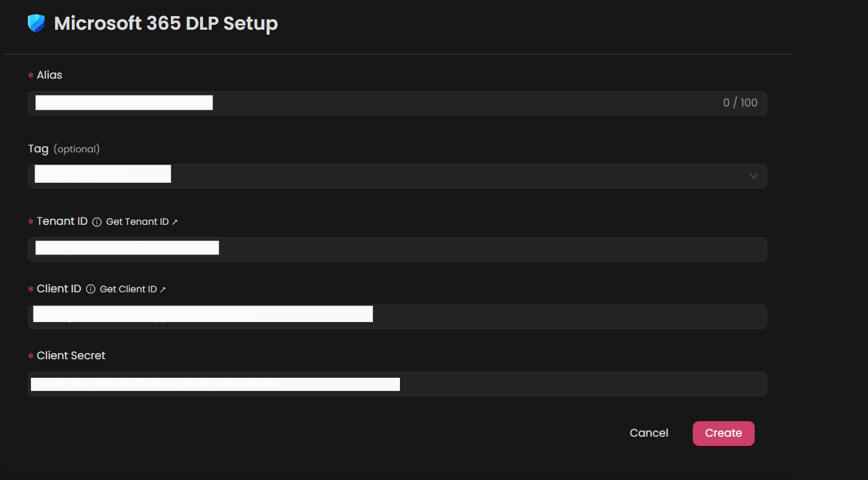Click the info icon beside Client ID
Screen dimensions: 868x480
tap(90, 289)
